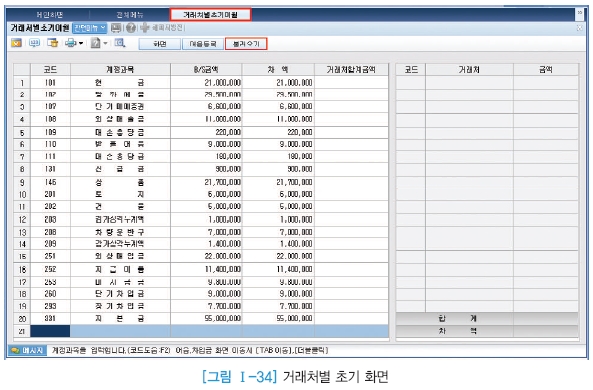
Task: Select the 자본금 account row
Action: pyautogui.click(x=201, y=319)
